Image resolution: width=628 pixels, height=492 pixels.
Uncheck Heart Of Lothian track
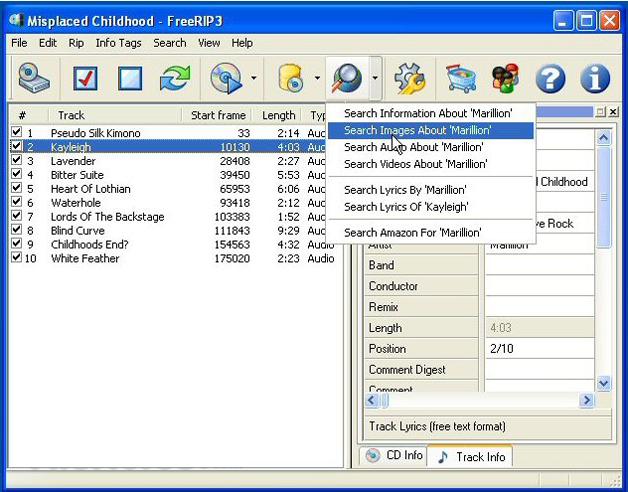tap(16, 188)
